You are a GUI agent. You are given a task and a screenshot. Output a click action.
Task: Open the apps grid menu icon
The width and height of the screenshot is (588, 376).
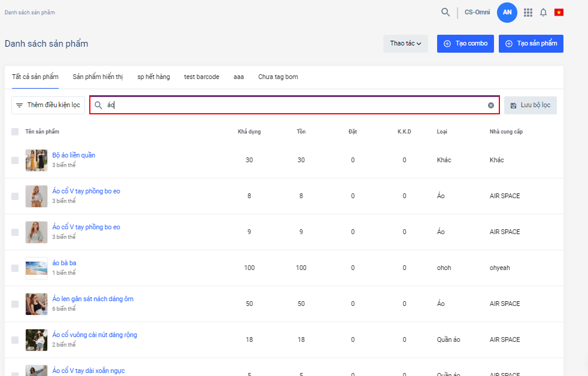coord(528,12)
